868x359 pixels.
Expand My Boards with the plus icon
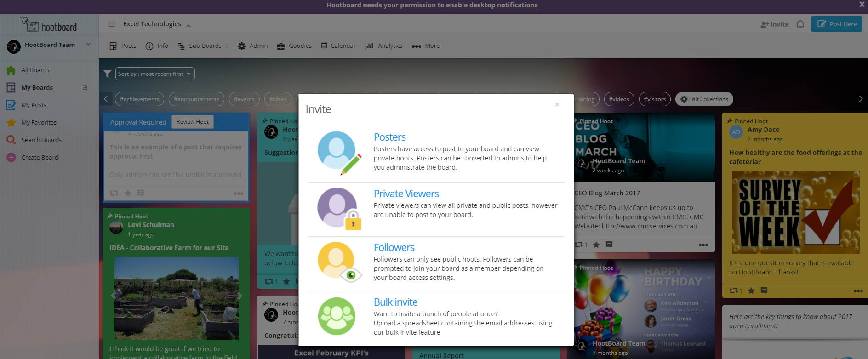85,88
